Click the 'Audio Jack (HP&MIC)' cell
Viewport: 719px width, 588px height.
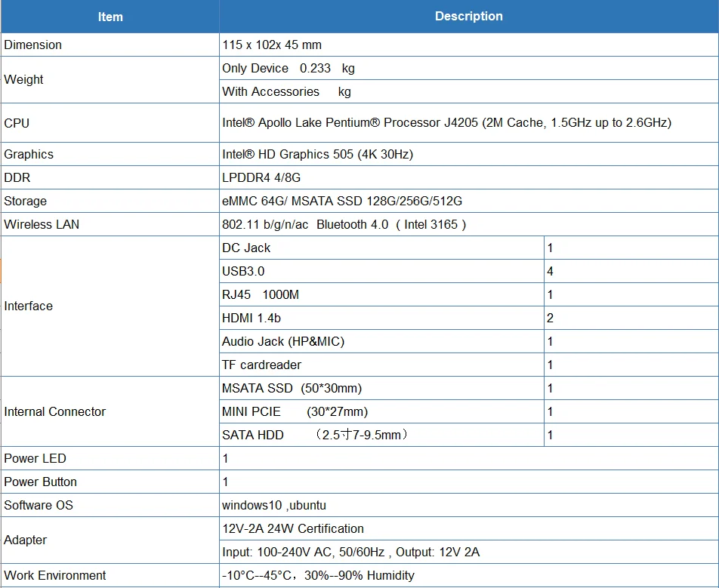pyautogui.click(x=381, y=341)
